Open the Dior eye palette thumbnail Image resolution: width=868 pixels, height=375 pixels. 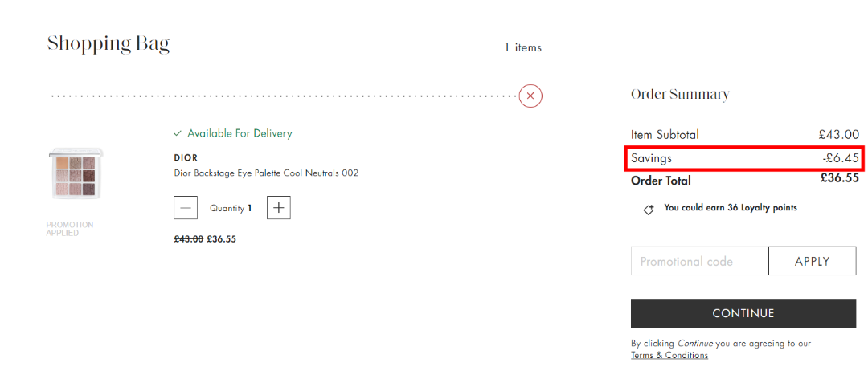[x=76, y=174]
